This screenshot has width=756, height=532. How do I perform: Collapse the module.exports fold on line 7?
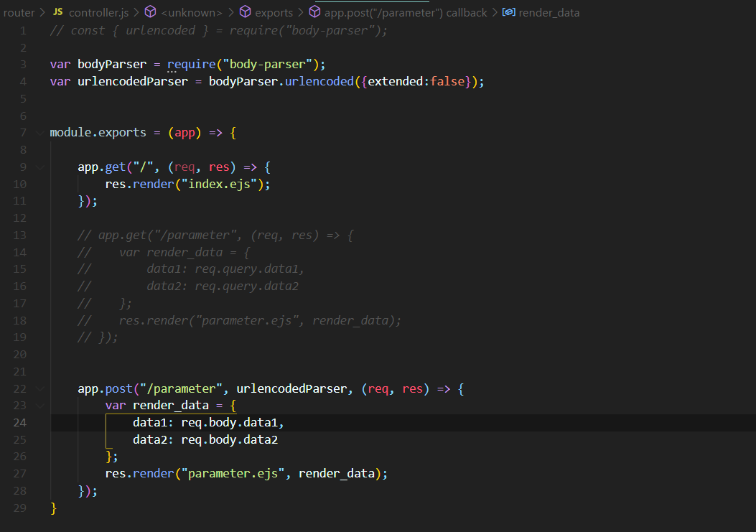[40, 133]
